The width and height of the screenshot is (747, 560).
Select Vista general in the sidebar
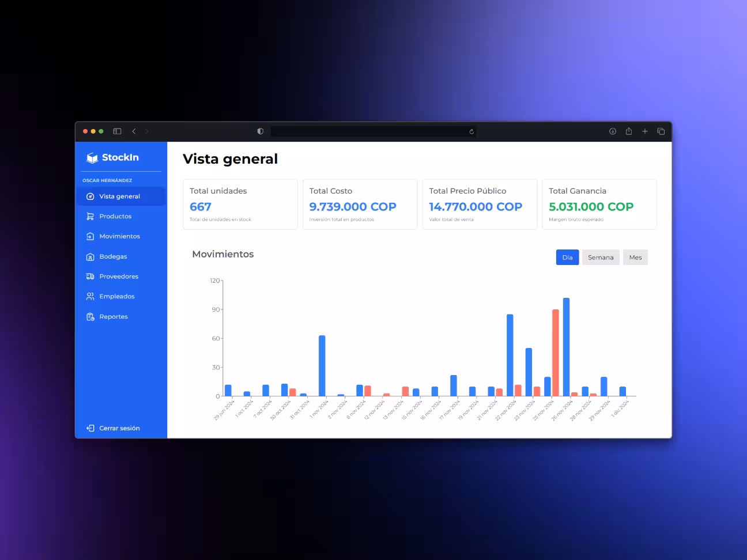click(x=119, y=196)
